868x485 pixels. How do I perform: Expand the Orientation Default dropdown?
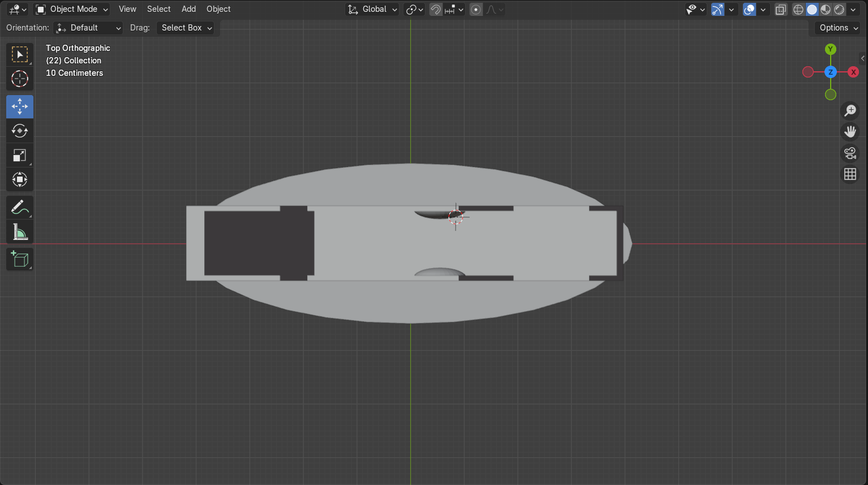click(x=88, y=28)
